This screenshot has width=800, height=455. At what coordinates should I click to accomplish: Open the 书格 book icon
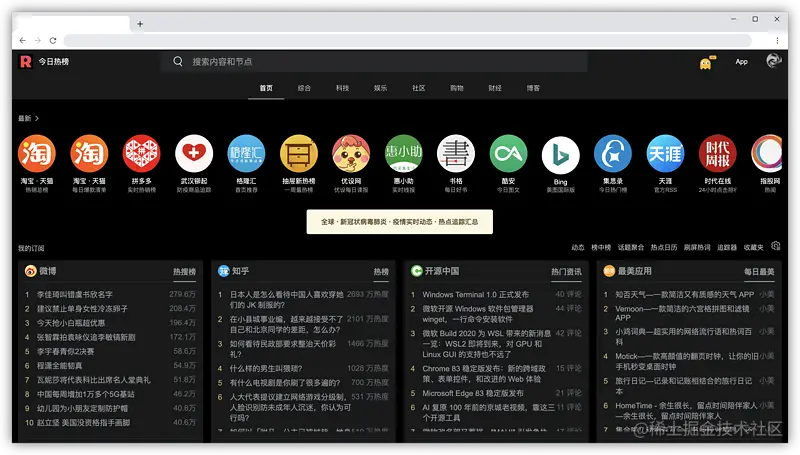[456, 154]
